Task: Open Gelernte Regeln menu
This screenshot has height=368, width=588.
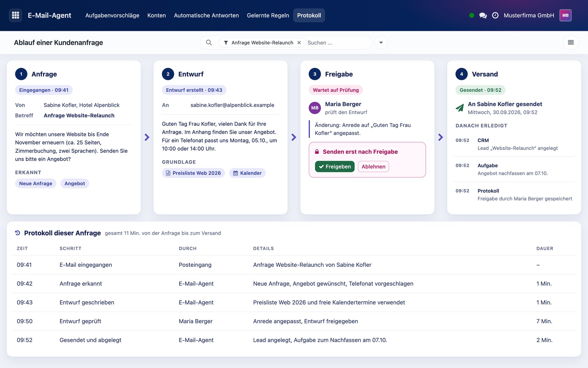Action: (x=268, y=15)
